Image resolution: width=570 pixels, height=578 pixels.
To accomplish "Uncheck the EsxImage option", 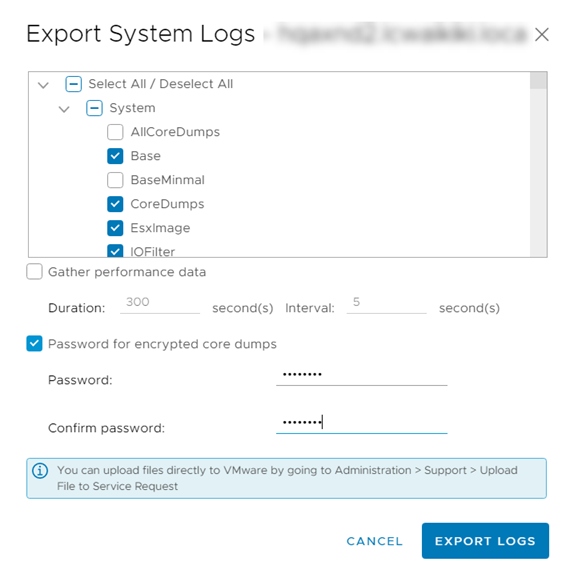I will tap(115, 228).
